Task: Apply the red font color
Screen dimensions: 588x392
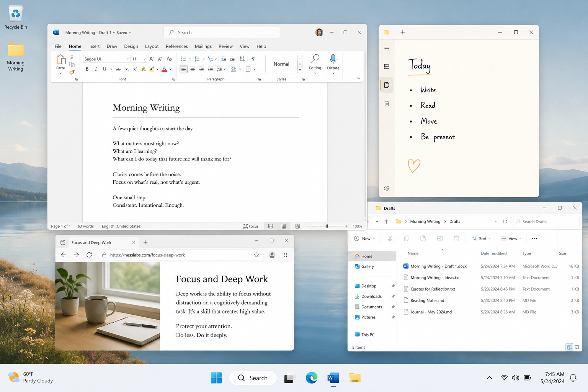Action: coord(164,69)
